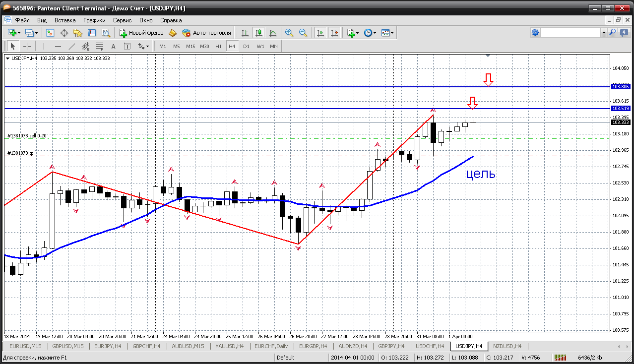Screen dimensions: 634x364
Task: Open the chat notifications icon showing 4
Action: pyautogui.click(x=624, y=32)
